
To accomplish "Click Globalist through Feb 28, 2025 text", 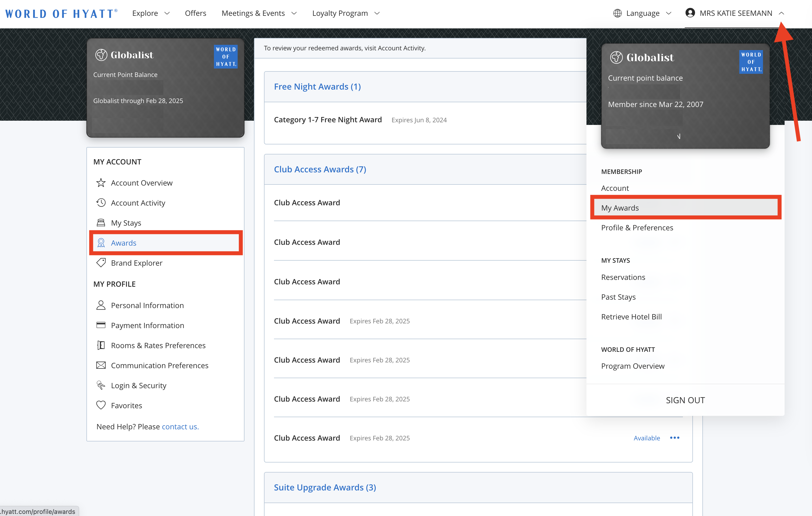I will point(138,100).
